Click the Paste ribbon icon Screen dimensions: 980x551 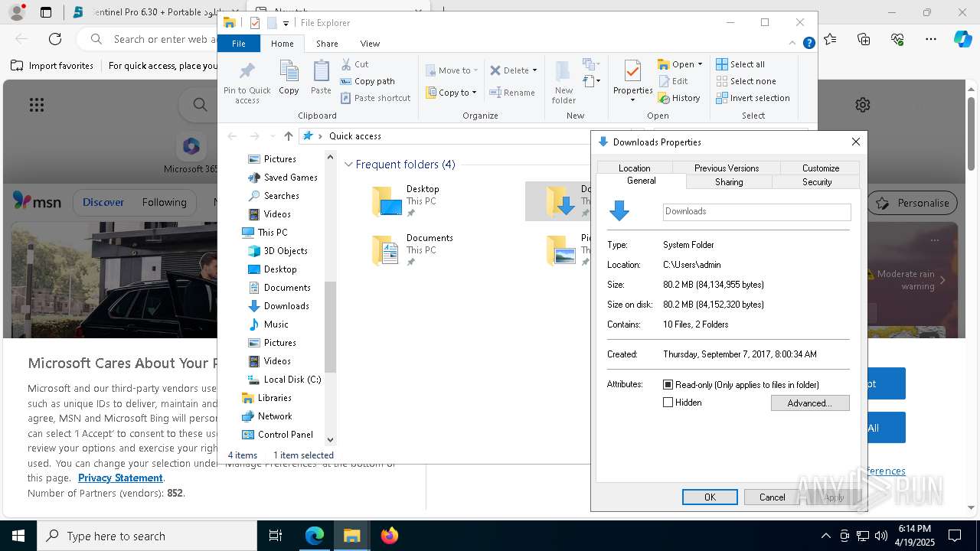[x=321, y=78]
